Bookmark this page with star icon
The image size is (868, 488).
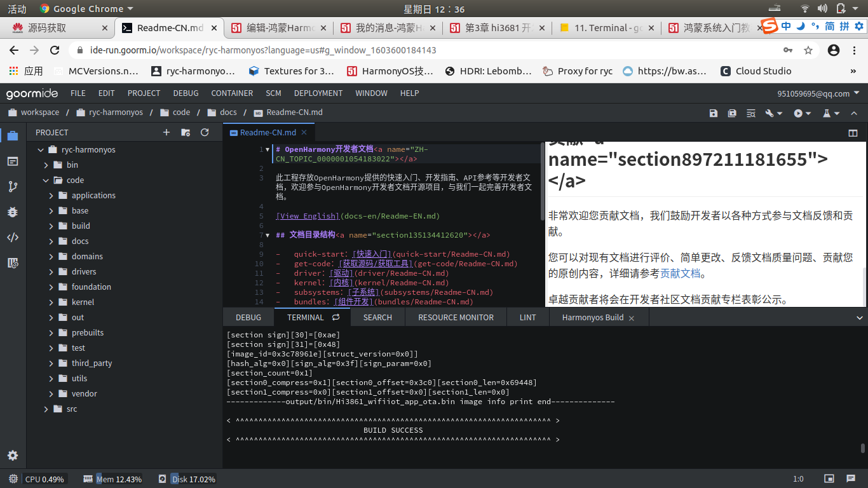click(x=808, y=50)
